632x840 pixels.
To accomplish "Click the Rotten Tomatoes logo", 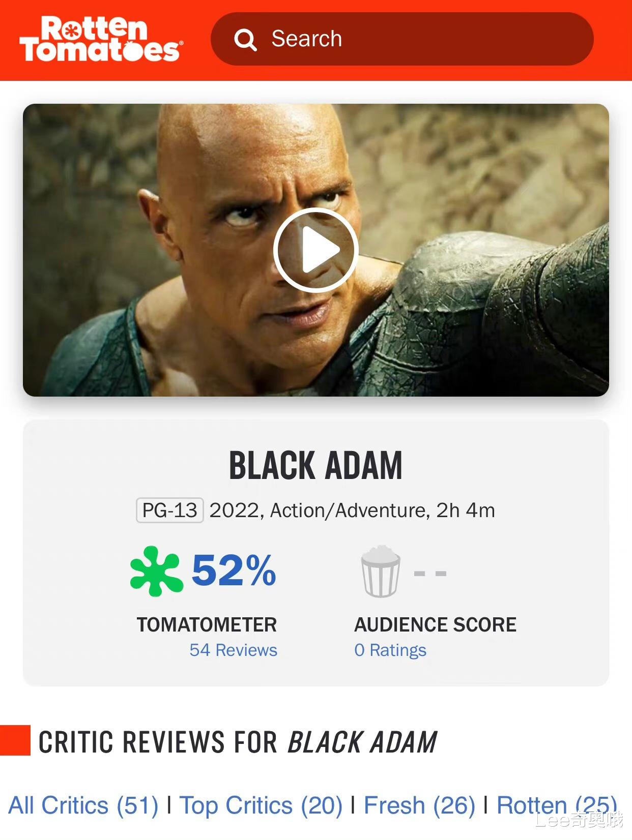I will (101, 39).
